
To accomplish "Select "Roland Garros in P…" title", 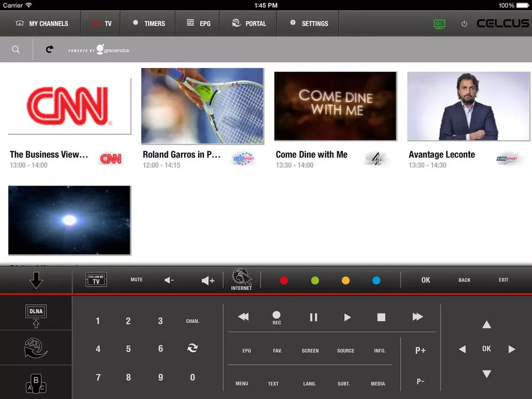I will pyautogui.click(x=182, y=155).
